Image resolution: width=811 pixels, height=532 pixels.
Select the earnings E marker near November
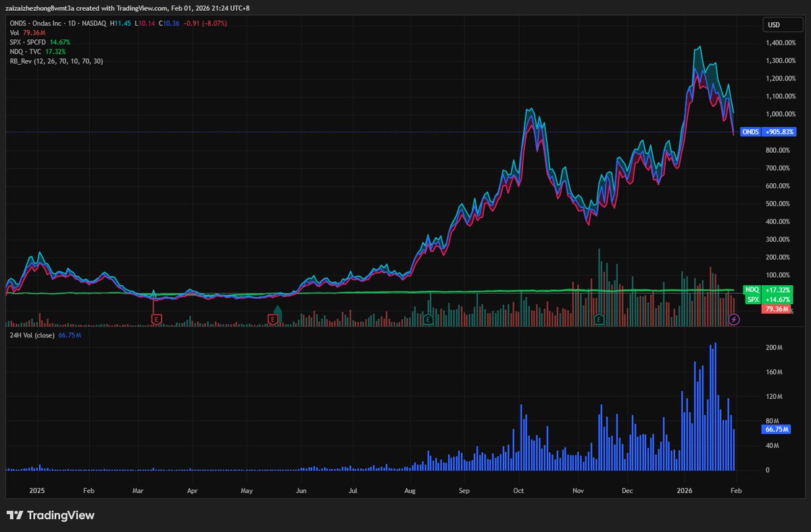(598, 318)
